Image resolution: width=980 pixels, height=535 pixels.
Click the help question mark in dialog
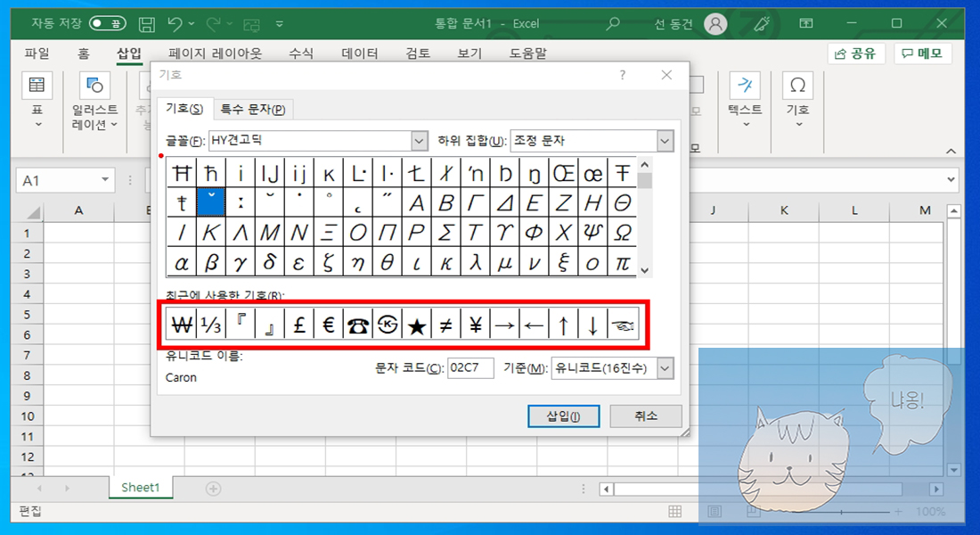click(x=622, y=75)
